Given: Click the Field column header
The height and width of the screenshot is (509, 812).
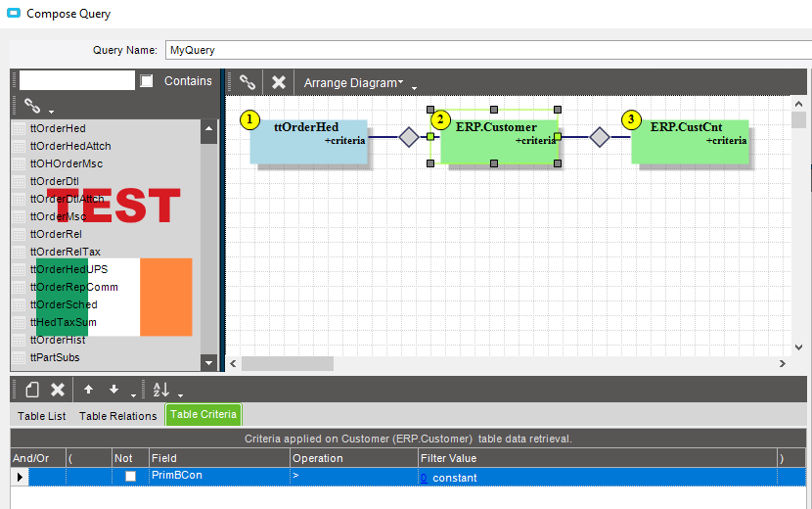Looking at the screenshot, I should tap(219, 458).
